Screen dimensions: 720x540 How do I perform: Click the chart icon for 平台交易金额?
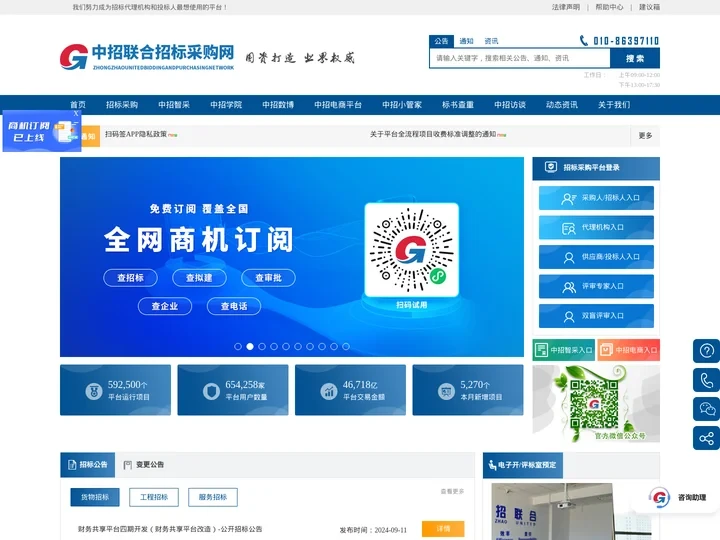(329, 391)
